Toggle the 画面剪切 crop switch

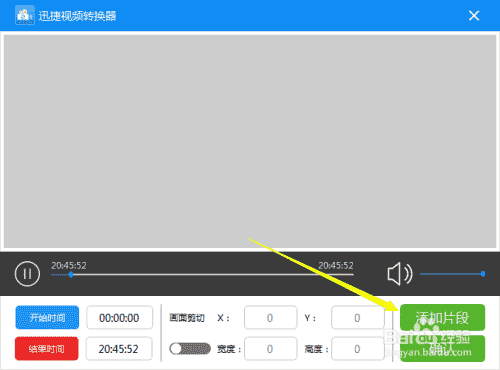click(190, 349)
